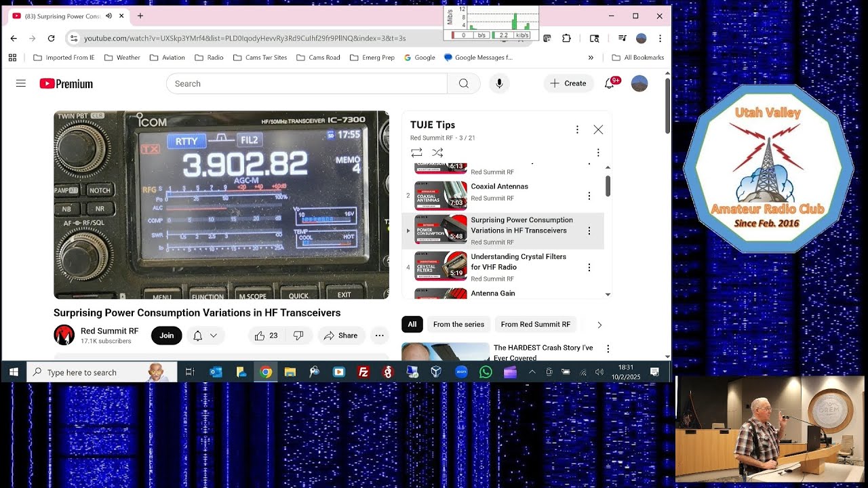Go to YouTube Premium home logo
This screenshot has width=868, height=488.
point(66,83)
